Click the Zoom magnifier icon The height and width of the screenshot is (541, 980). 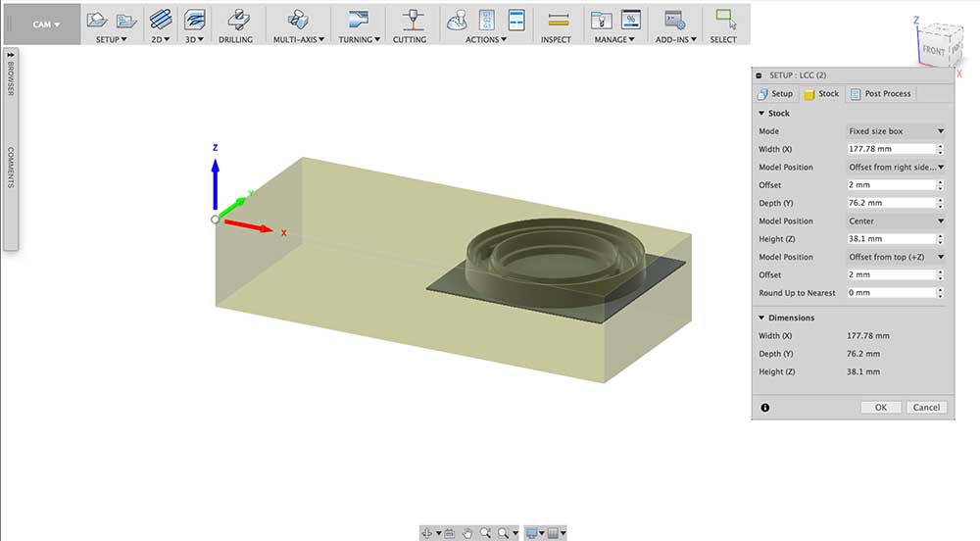(x=485, y=533)
